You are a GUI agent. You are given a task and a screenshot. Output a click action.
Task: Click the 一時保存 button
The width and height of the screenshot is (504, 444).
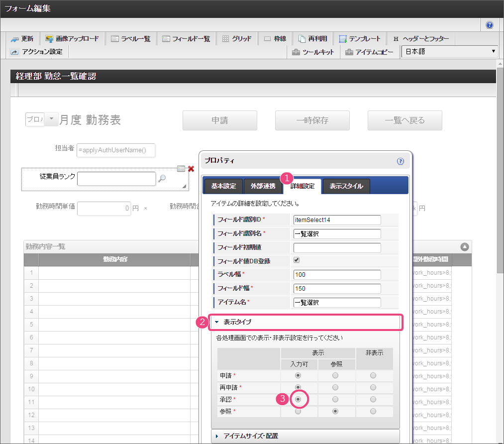click(312, 120)
